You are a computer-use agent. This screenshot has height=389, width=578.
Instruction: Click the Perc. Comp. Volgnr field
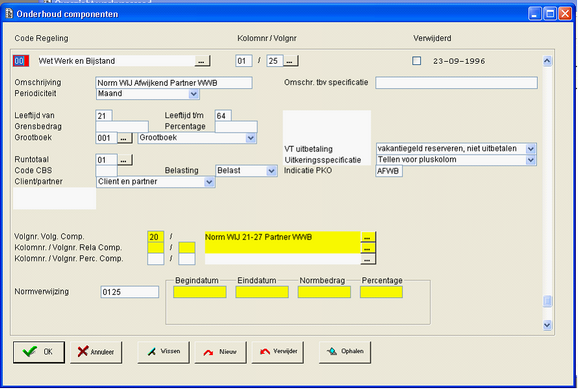[187, 259]
